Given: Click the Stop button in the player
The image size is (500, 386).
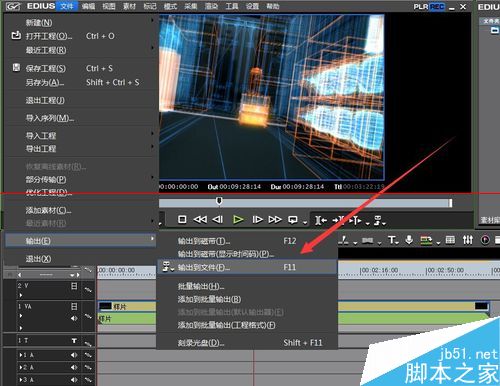Looking at the screenshot, I should 182,219.
